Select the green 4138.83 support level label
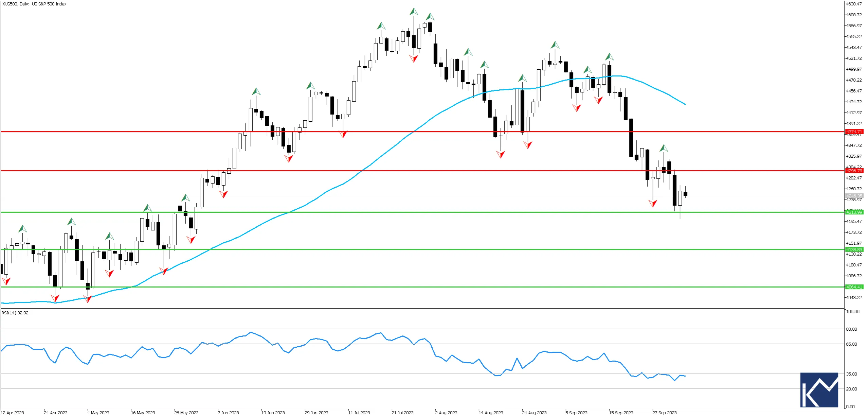 pyautogui.click(x=854, y=249)
